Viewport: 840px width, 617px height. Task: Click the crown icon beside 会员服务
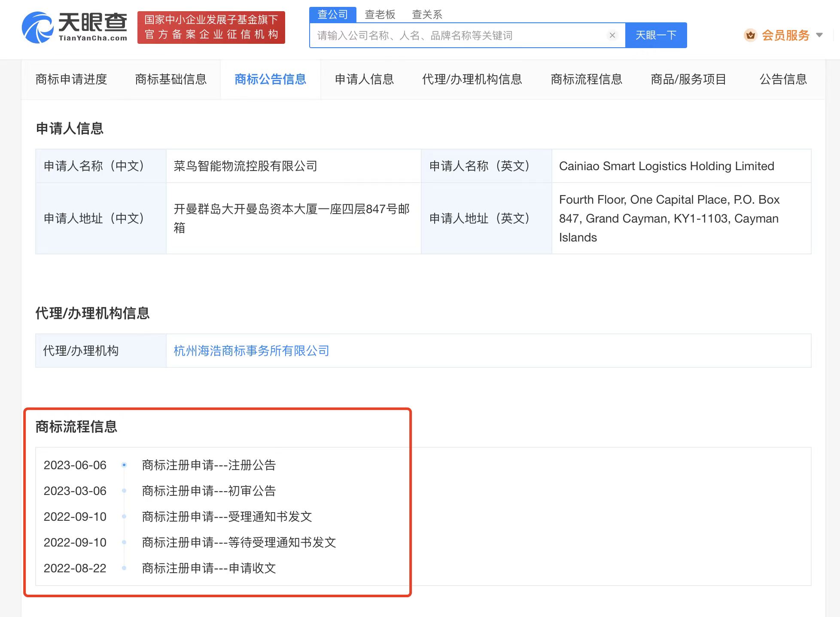[x=751, y=36]
